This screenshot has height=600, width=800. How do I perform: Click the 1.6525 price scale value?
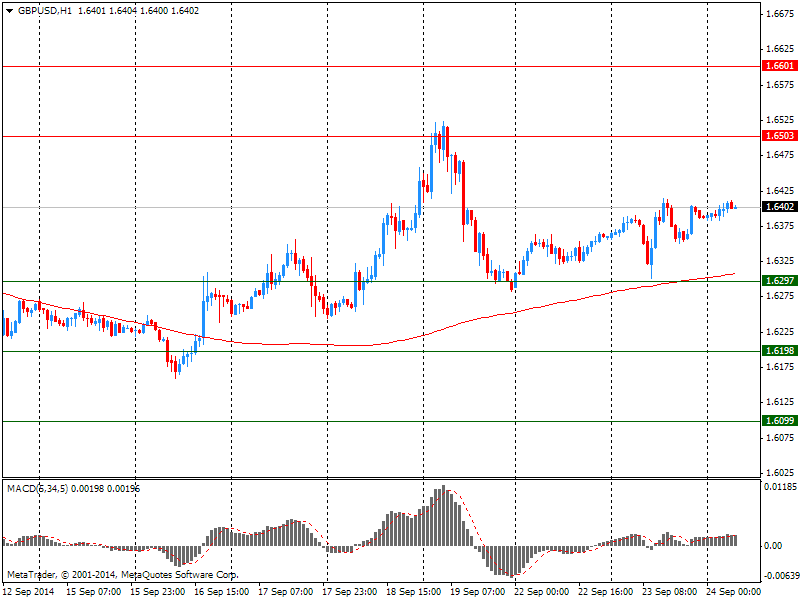(780, 120)
